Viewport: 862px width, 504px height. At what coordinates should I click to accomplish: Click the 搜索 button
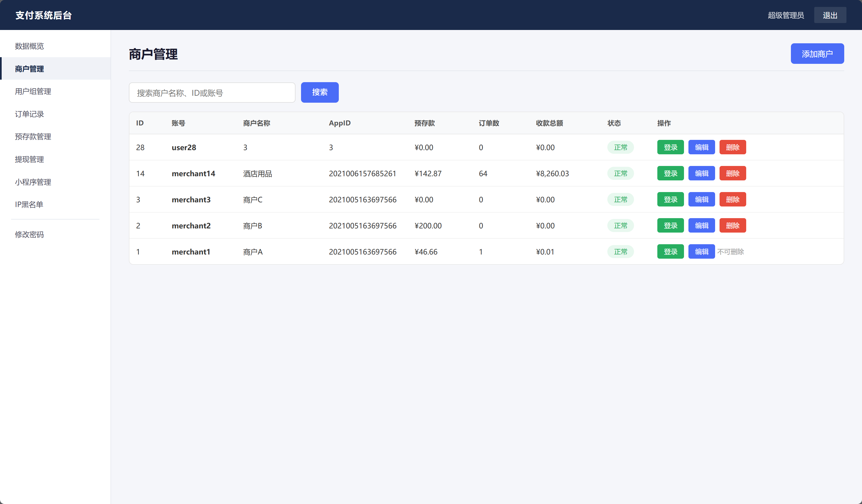pos(319,92)
